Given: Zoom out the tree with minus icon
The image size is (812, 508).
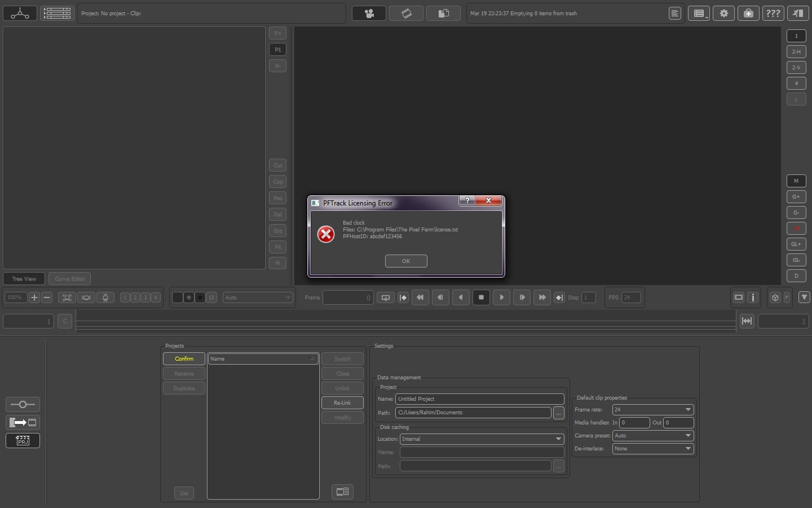Looking at the screenshot, I should click(x=47, y=297).
